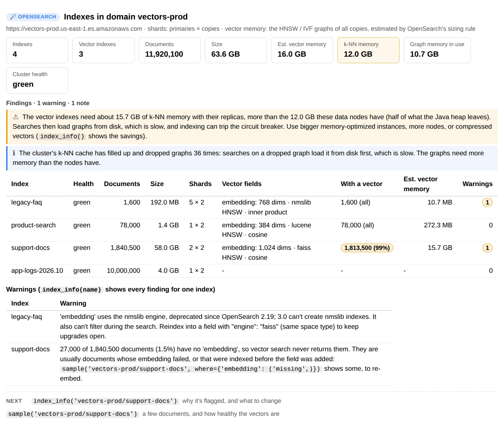The image size is (504, 424).
Task: Select the k-NN memory 12.0 GB card
Action: click(x=368, y=50)
